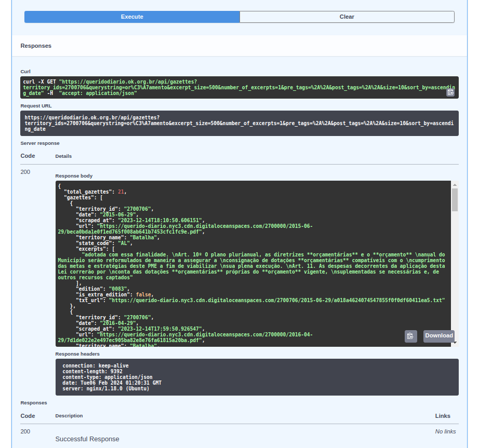Image resolution: width=479 pixels, height=448 pixels.
Task: Download the response body
Action: click(x=438, y=336)
